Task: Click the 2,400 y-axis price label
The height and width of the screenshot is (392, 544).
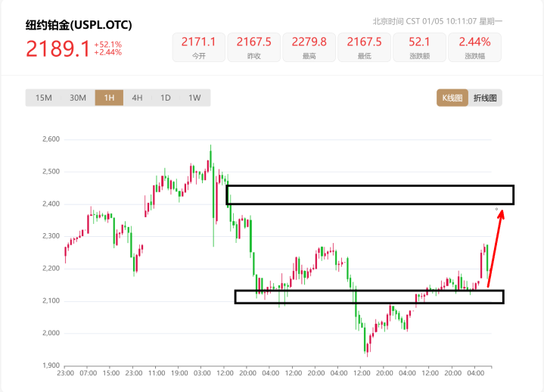Action: tap(50, 204)
